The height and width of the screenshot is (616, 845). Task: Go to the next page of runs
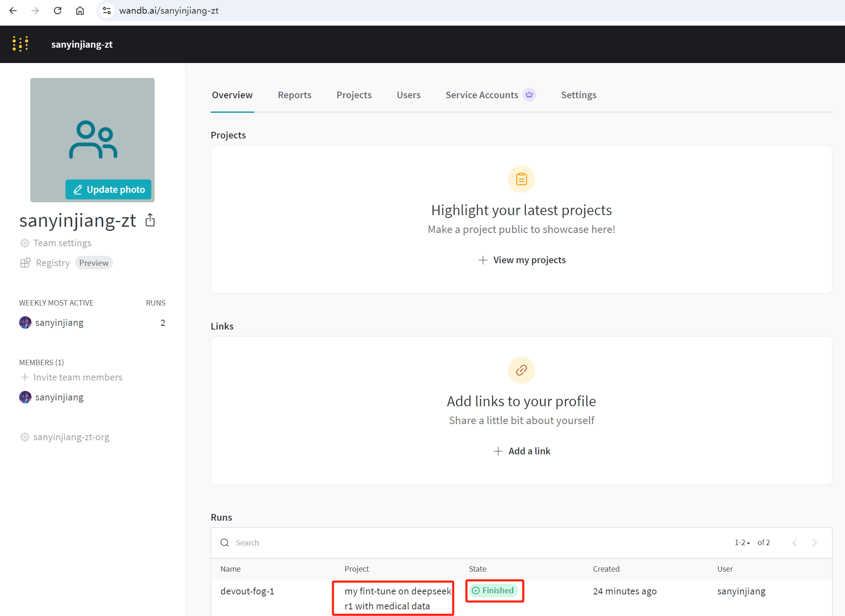click(x=814, y=543)
